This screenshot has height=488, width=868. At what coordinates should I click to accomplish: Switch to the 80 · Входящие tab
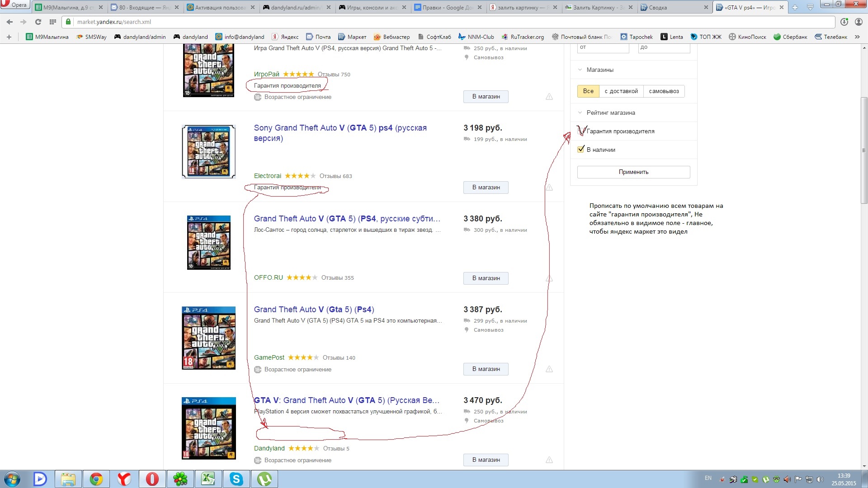click(x=145, y=7)
